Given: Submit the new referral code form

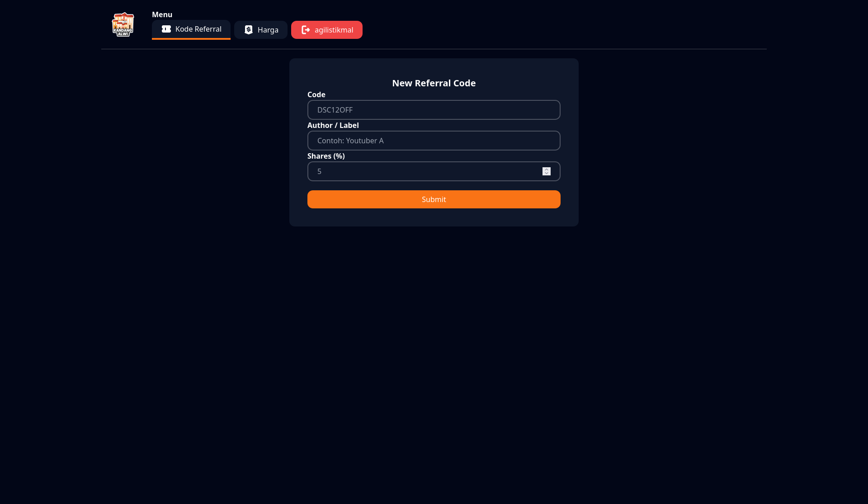Looking at the screenshot, I should click(434, 199).
